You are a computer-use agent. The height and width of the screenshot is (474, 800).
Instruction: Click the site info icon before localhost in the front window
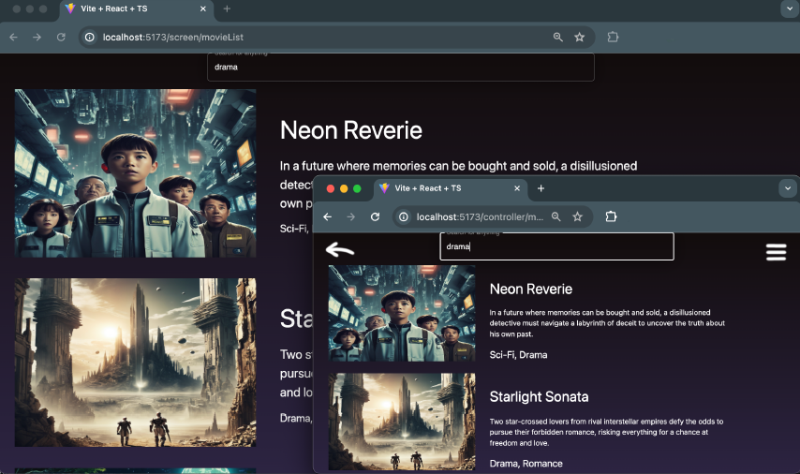403,216
